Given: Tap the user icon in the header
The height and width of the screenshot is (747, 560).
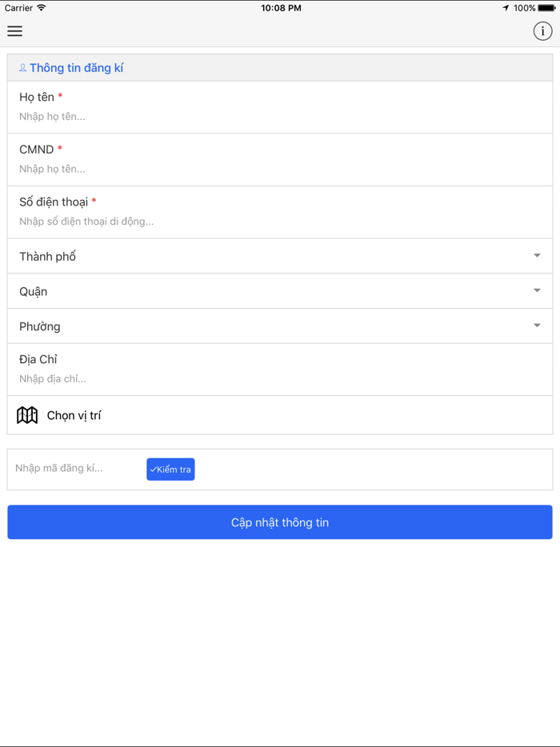Looking at the screenshot, I should point(22,68).
